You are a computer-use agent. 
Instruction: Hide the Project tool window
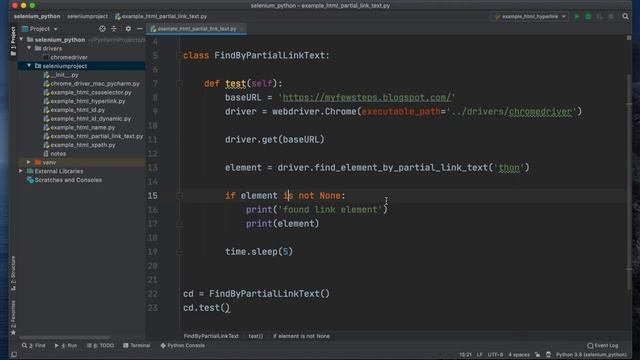(x=140, y=29)
